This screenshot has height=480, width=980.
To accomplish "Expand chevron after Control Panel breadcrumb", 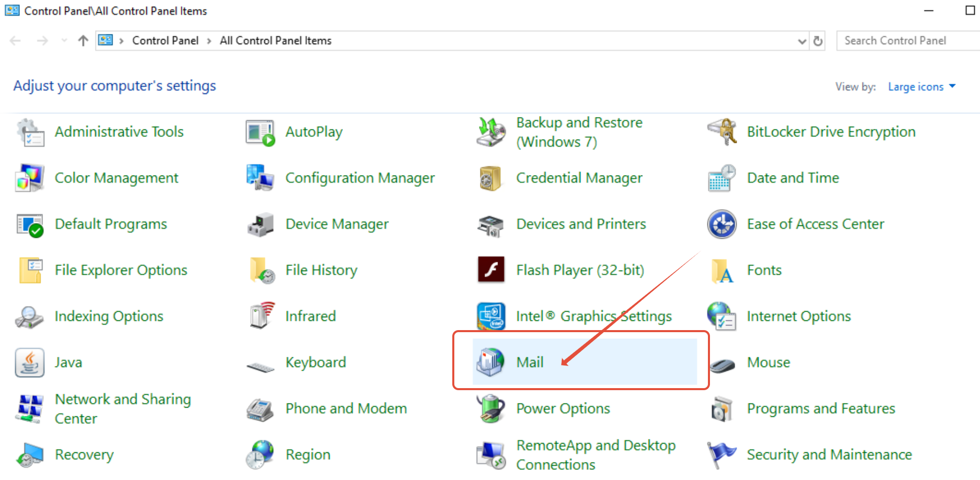I will [x=209, y=41].
